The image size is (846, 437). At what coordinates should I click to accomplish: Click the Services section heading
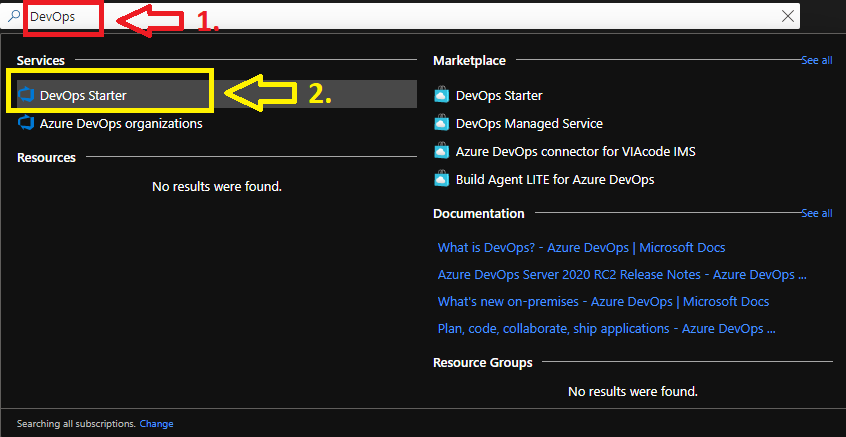click(41, 61)
